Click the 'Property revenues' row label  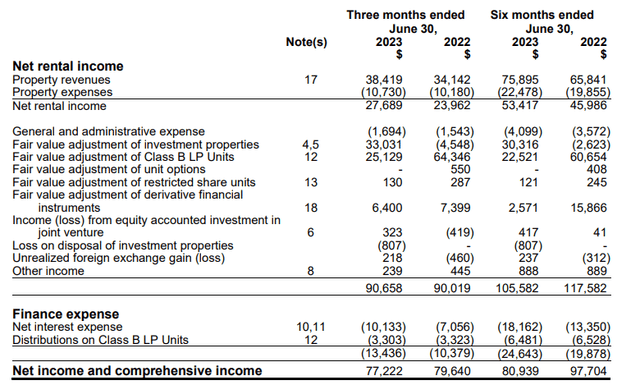click(x=61, y=80)
